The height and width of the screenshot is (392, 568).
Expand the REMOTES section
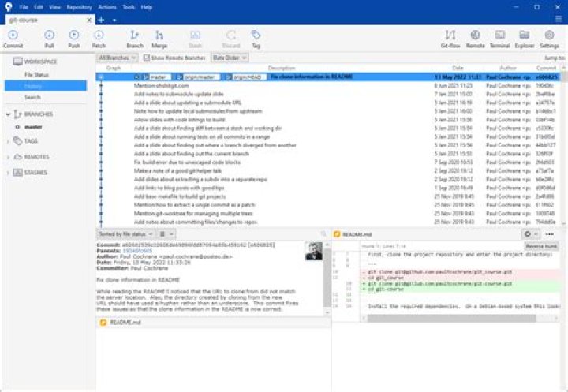point(8,157)
